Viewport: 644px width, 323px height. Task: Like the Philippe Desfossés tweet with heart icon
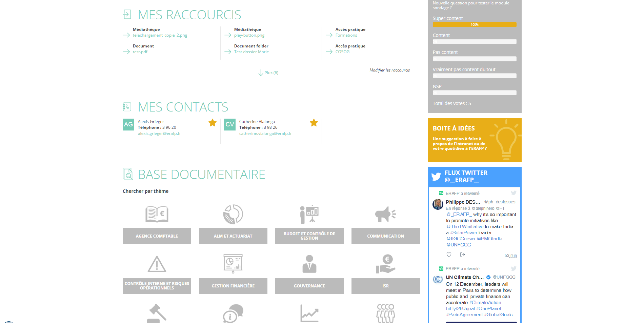[x=449, y=255]
